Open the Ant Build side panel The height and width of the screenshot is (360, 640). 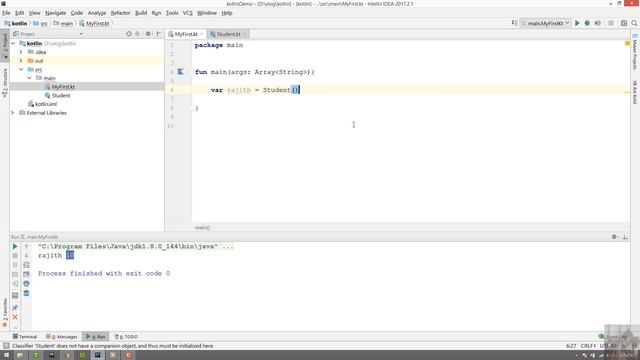(635, 92)
